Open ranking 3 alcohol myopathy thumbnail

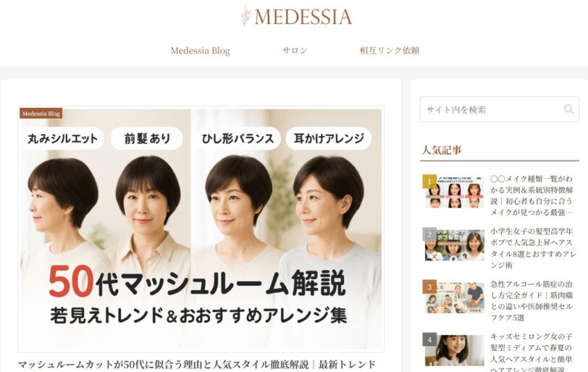pos(455,297)
